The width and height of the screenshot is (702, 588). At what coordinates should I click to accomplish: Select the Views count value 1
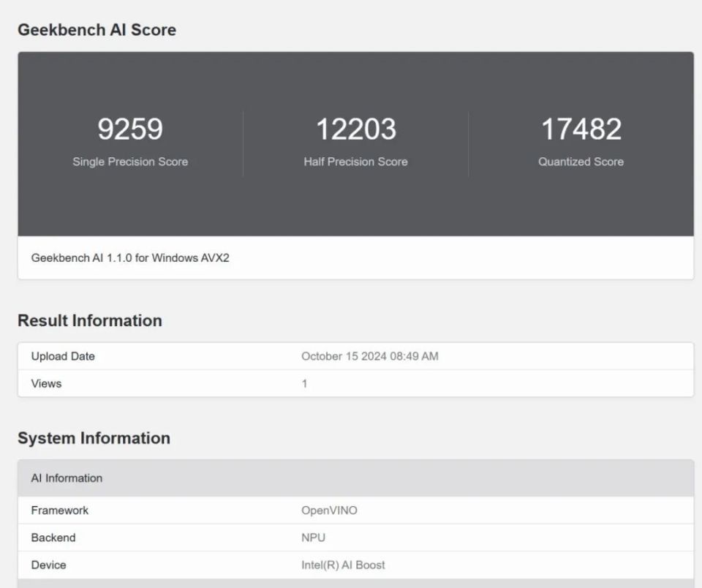tap(304, 384)
